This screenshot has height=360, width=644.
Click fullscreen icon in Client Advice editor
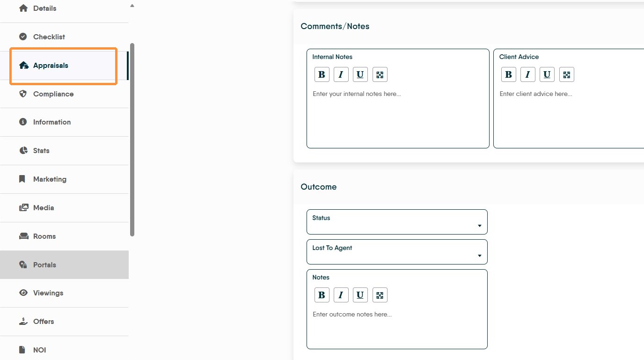click(566, 75)
